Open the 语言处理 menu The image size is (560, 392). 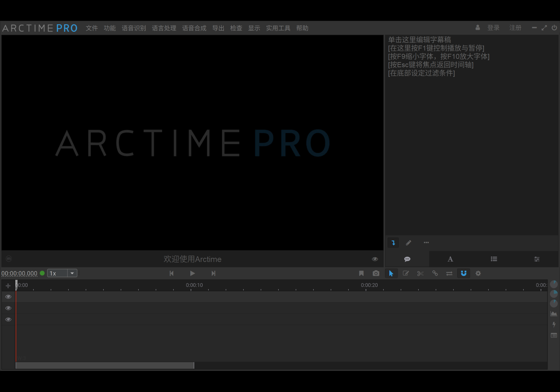click(164, 28)
